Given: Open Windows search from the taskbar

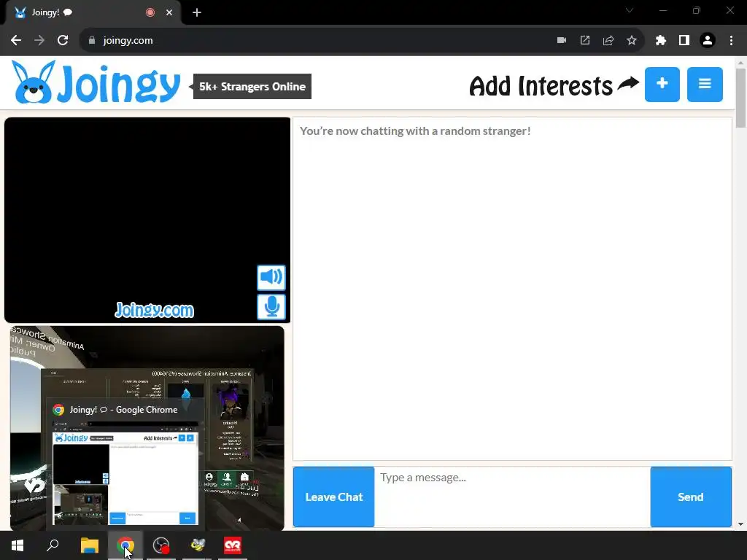Looking at the screenshot, I should point(53,545).
